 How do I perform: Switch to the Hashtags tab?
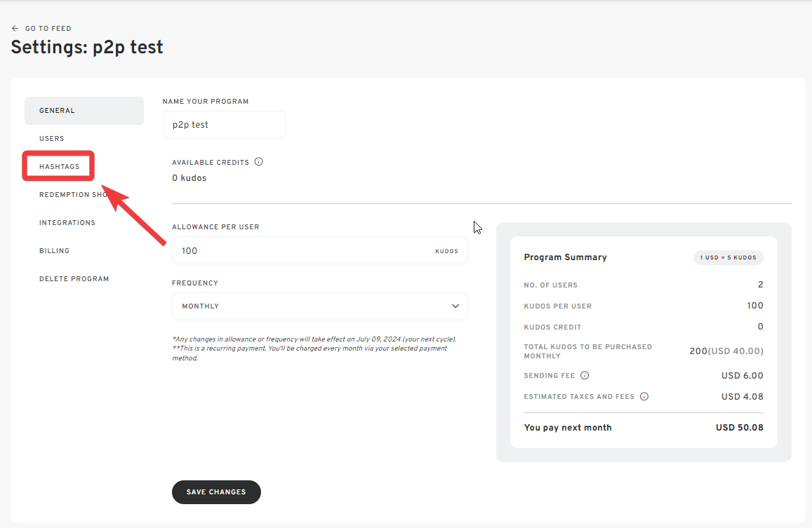pos(59,167)
